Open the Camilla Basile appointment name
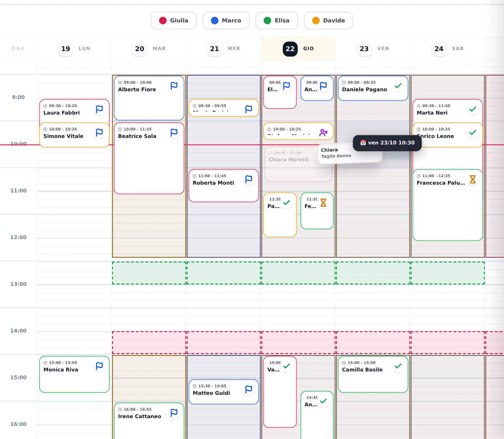The image size is (504, 439). 362,370
